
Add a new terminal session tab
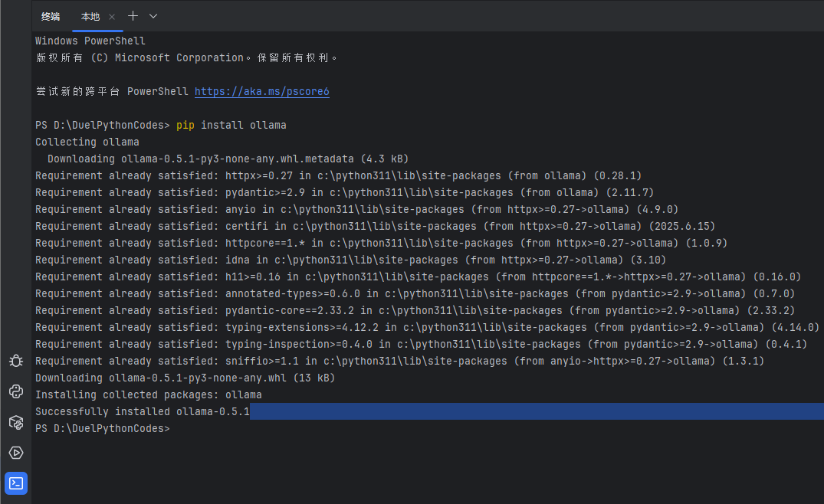pos(133,16)
